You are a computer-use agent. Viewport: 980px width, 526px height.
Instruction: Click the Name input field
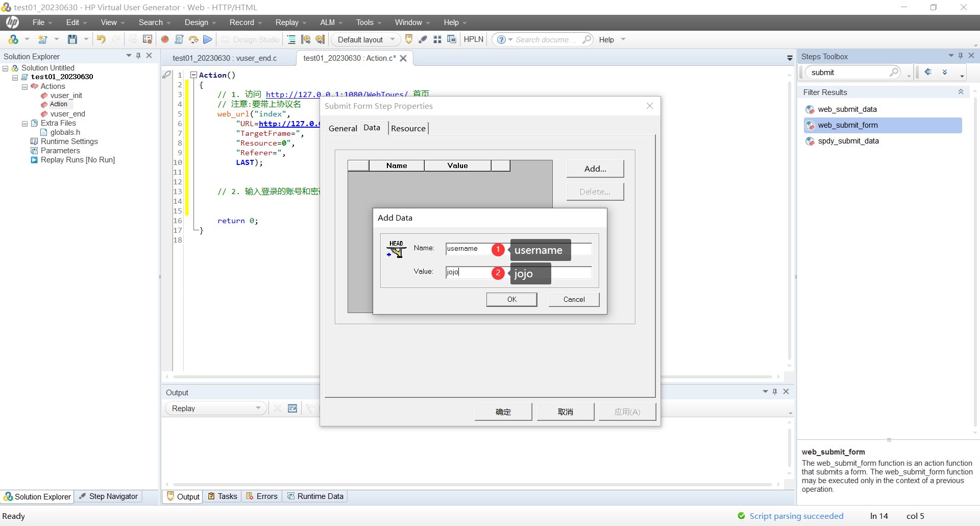tap(519, 249)
